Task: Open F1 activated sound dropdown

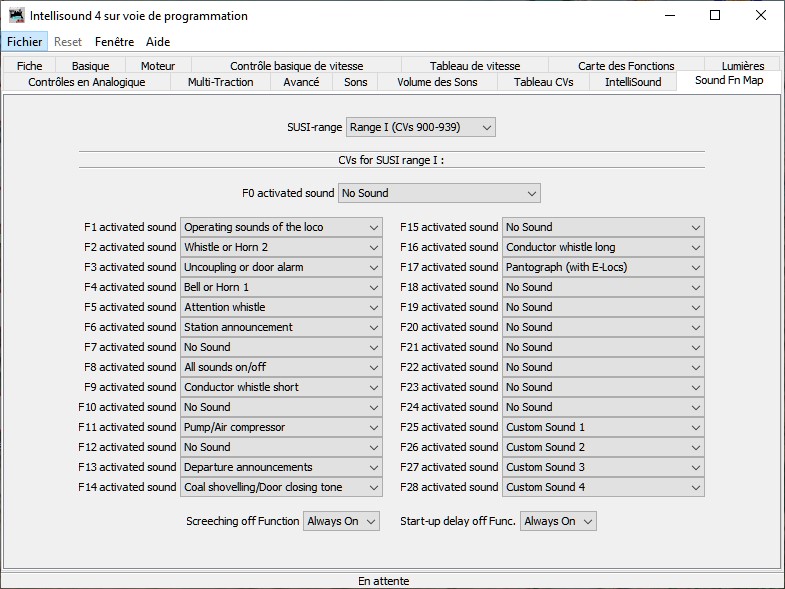Action: click(281, 227)
